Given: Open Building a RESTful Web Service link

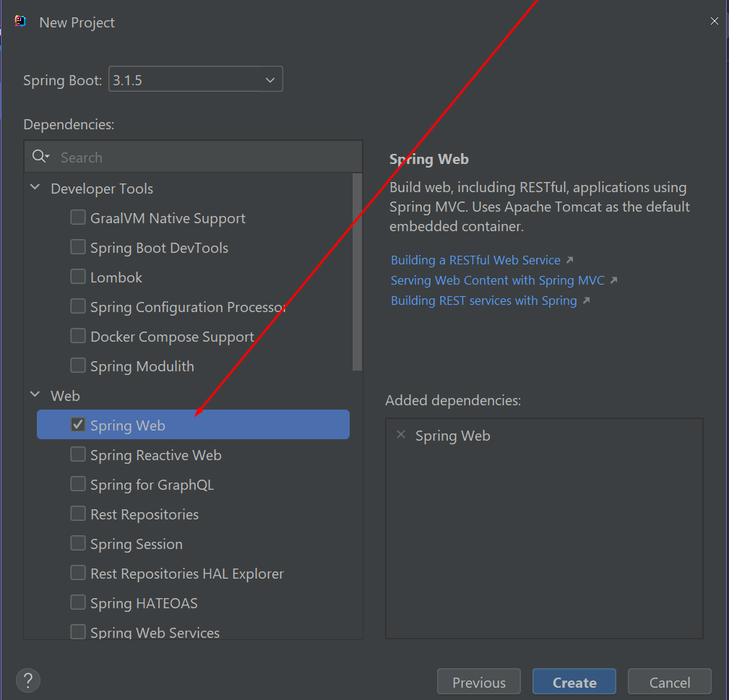Looking at the screenshot, I should click(475, 260).
